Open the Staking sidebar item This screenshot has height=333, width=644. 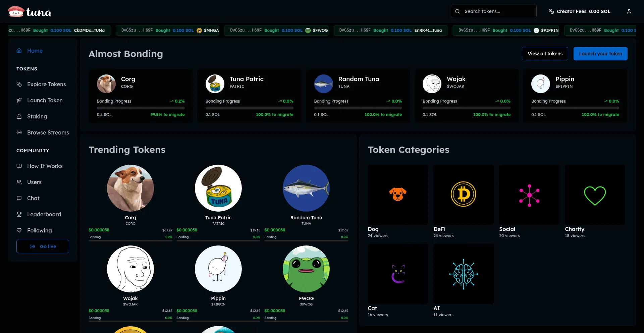[x=37, y=116]
